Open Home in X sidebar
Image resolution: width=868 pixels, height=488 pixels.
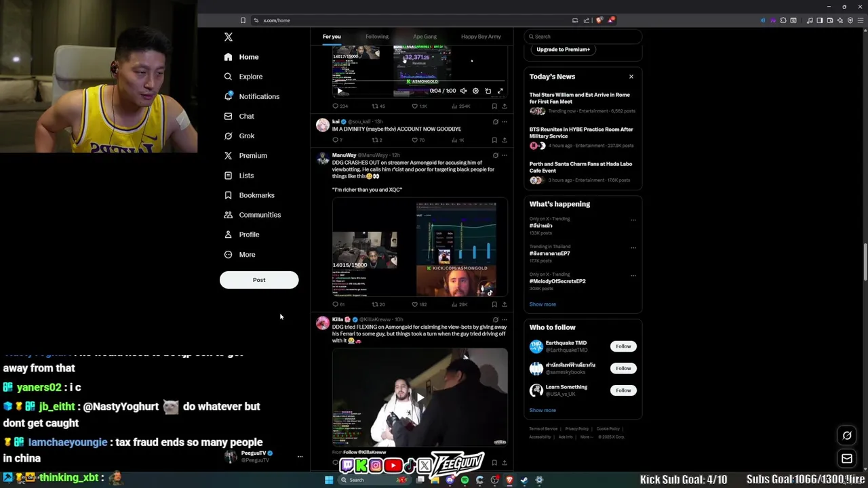[241, 57]
